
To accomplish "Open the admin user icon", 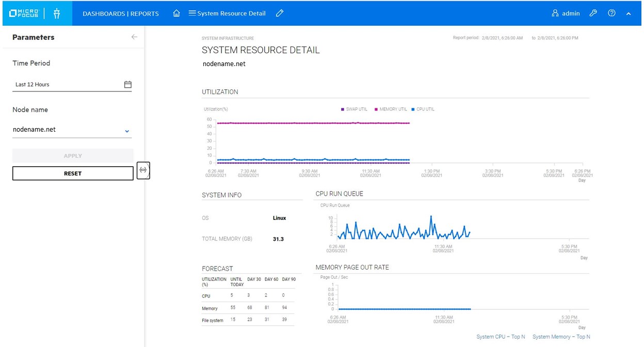I will tap(555, 13).
